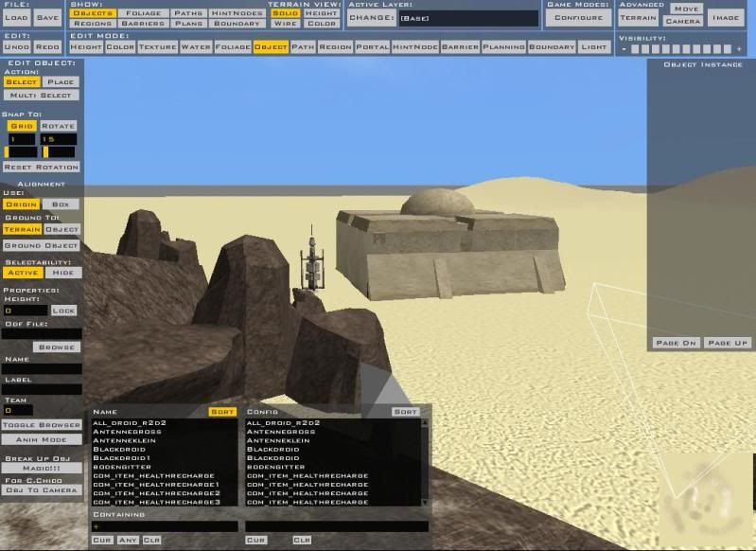
Task: Toggle Barriers display under Show
Action: [143, 23]
